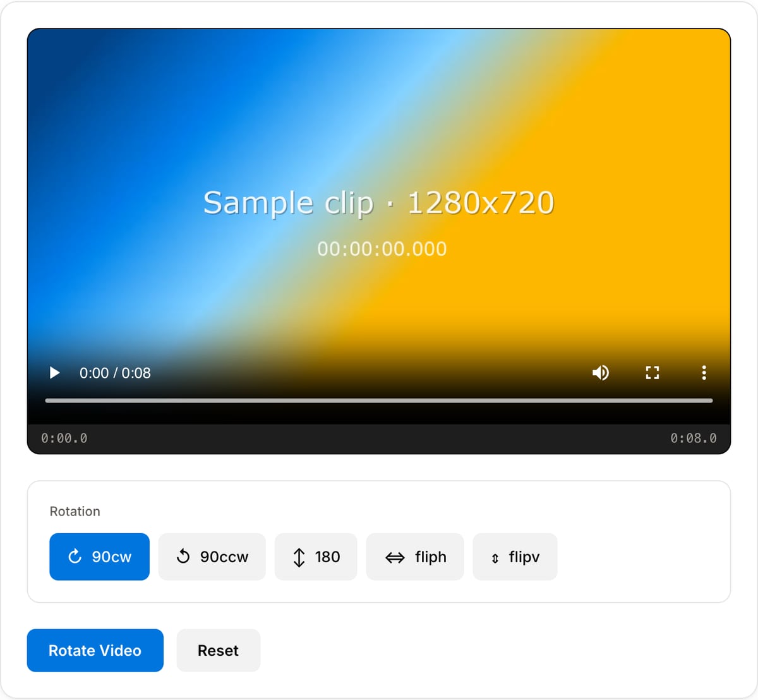Click the 0:00 / 0:08 time display
Image resolution: width=758 pixels, height=700 pixels.
(115, 373)
